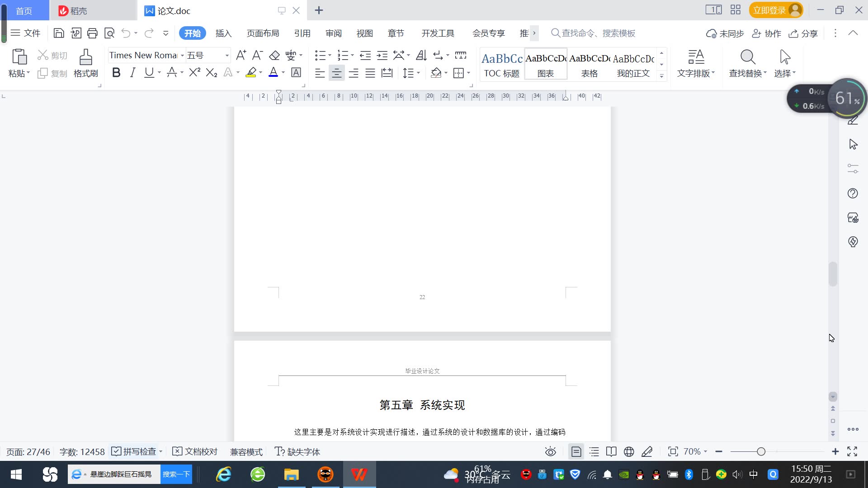Open the font size dropdown
Screen dimensions: 868x488
coord(227,55)
